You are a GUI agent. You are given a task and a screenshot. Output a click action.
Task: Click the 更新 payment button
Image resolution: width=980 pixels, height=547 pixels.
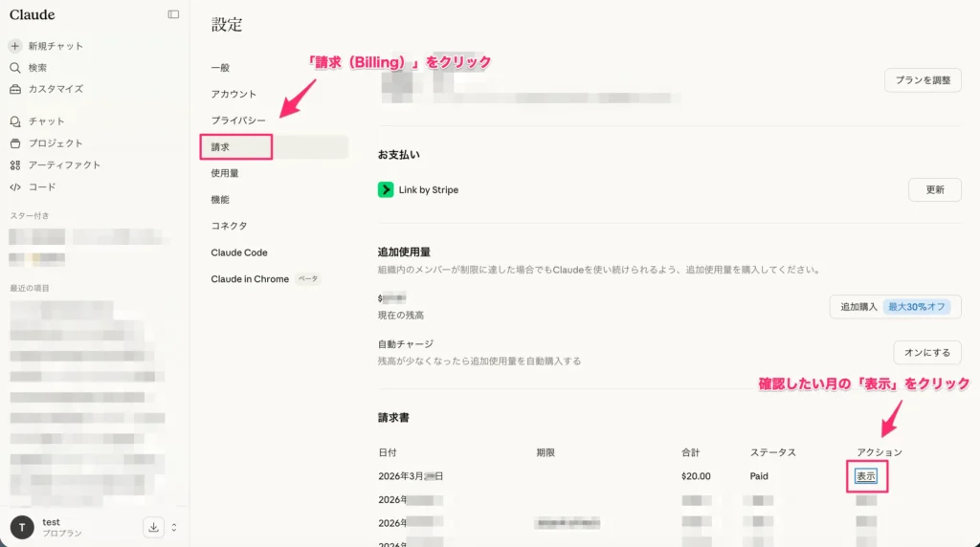[x=934, y=189]
